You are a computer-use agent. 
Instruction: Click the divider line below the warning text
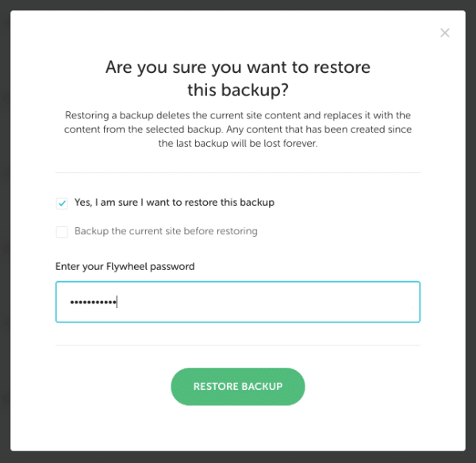(238, 173)
